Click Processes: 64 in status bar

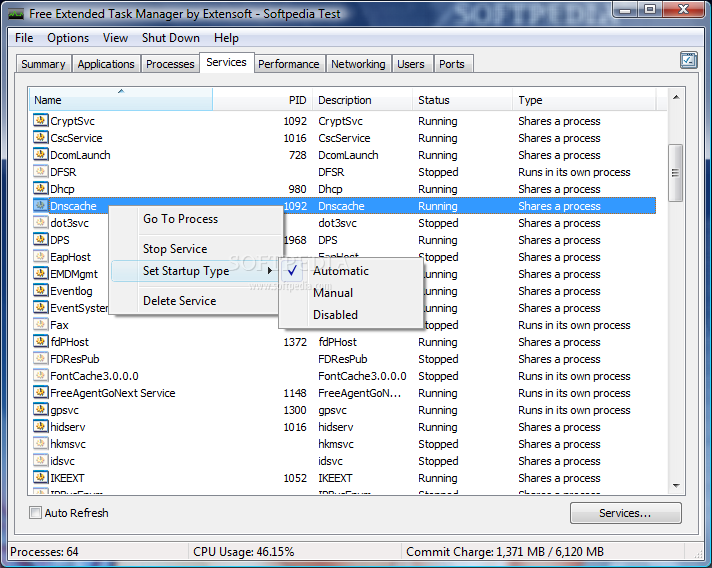(x=44, y=552)
